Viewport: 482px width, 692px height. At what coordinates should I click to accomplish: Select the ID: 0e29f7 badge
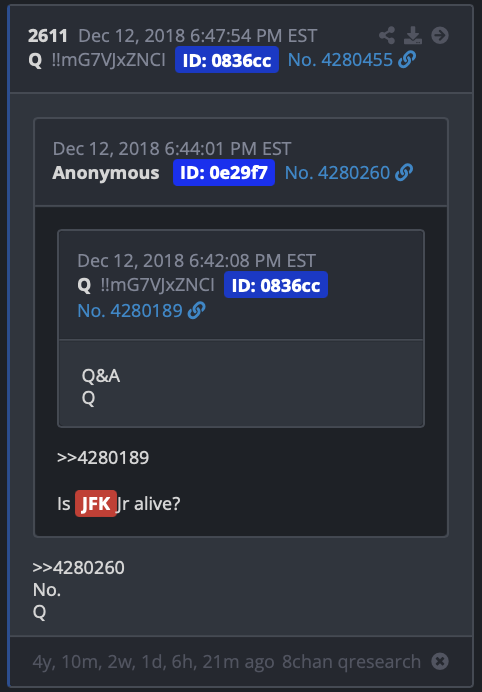point(224,173)
